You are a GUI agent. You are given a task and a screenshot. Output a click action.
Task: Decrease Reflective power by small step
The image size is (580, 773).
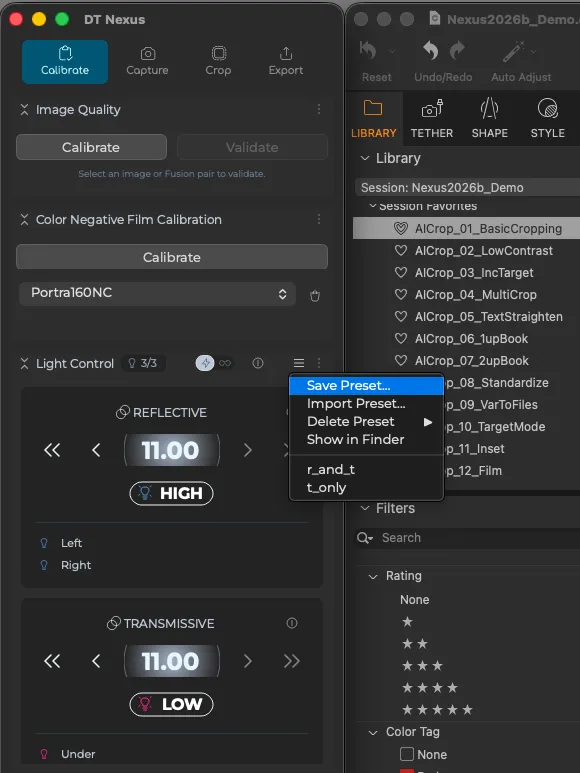(96, 450)
